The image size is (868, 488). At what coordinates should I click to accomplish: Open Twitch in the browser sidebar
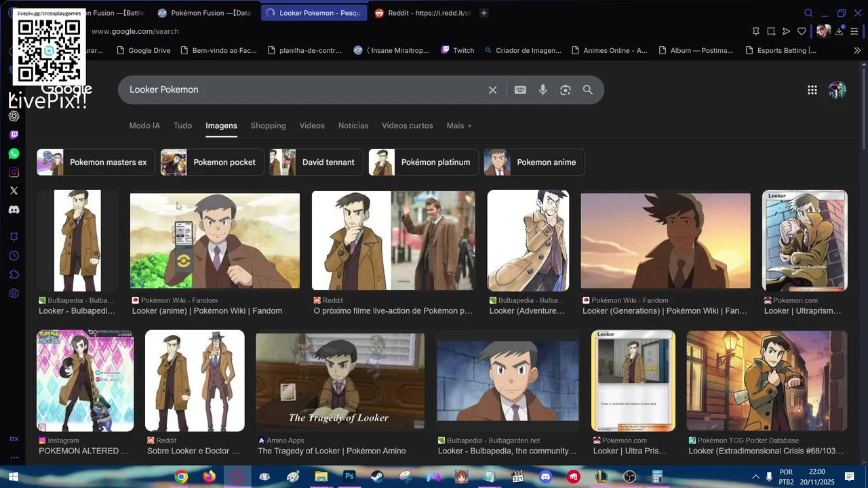click(x=14, y=135)
